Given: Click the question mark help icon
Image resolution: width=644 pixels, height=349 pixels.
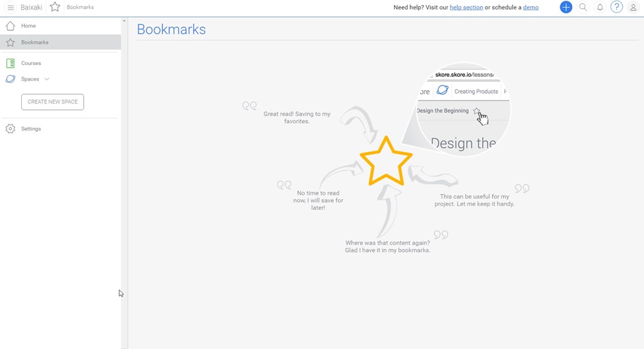Looking at the screenshot, I should coord(616,7).
